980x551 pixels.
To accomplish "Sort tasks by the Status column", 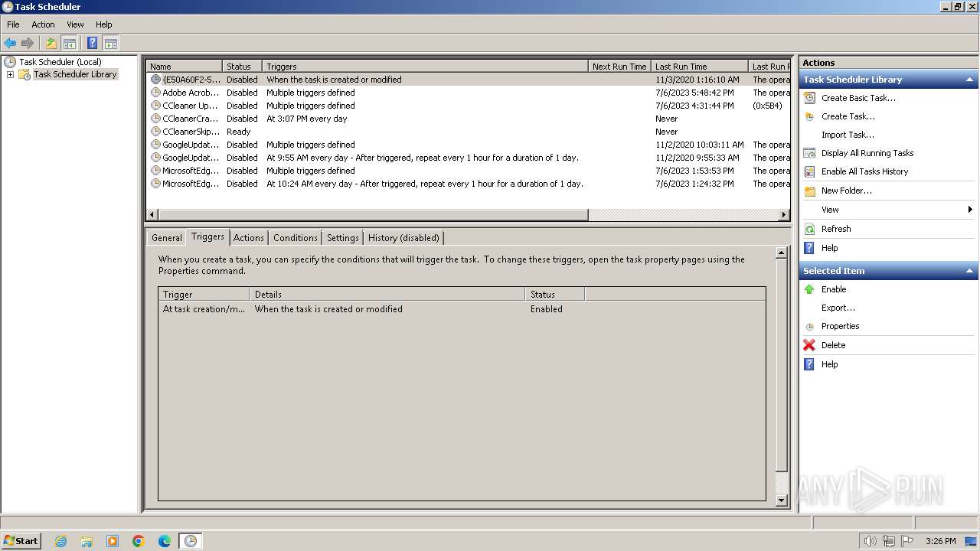I will [243, 67].
